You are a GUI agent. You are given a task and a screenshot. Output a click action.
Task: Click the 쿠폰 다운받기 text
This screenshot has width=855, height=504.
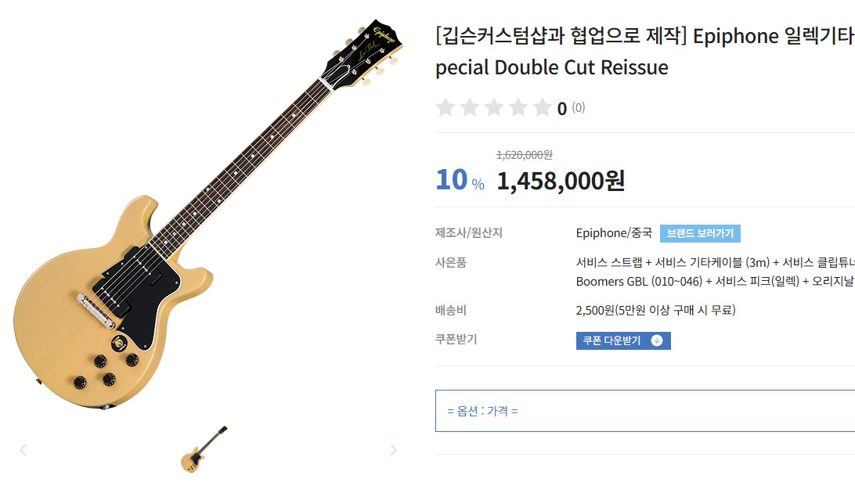(x=611, y=340)
